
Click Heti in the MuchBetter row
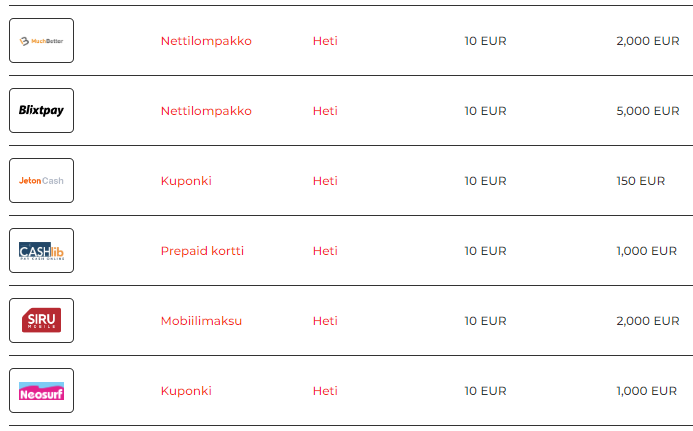pyautogui.click(x=325, y=41)
